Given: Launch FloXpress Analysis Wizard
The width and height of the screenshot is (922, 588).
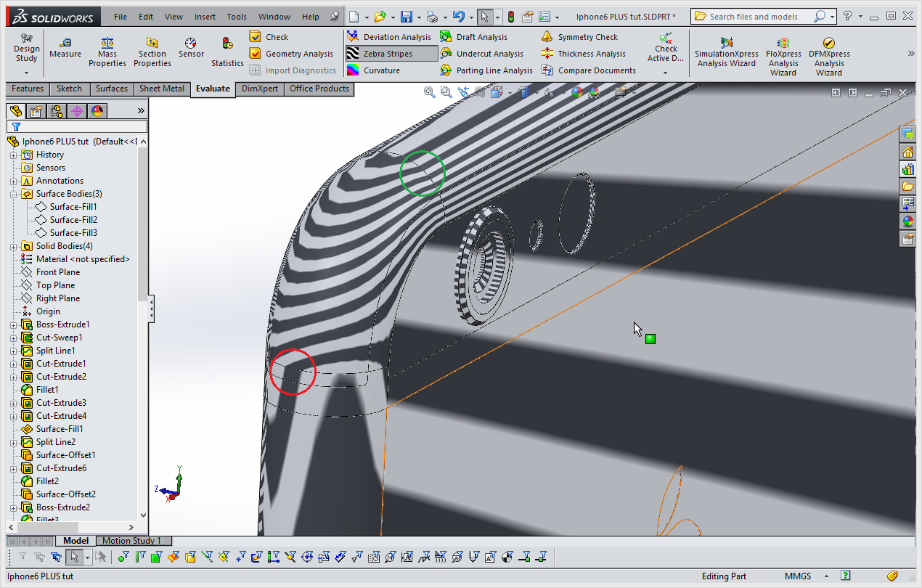Looking at the screenshot, I should (x=783, y=57).
